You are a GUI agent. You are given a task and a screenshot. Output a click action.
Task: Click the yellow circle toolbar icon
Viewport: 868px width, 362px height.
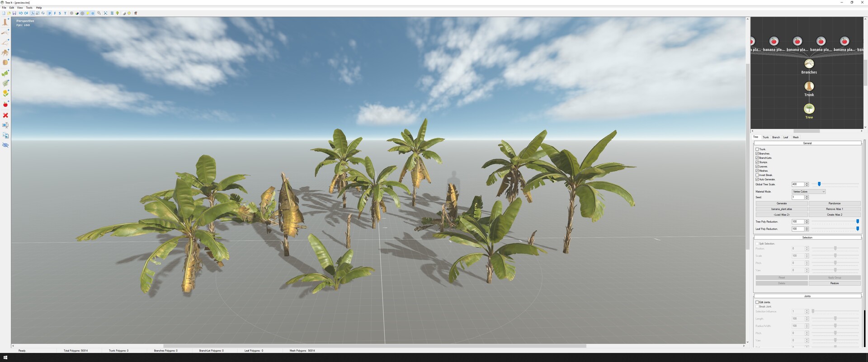[x=88, y=13]
